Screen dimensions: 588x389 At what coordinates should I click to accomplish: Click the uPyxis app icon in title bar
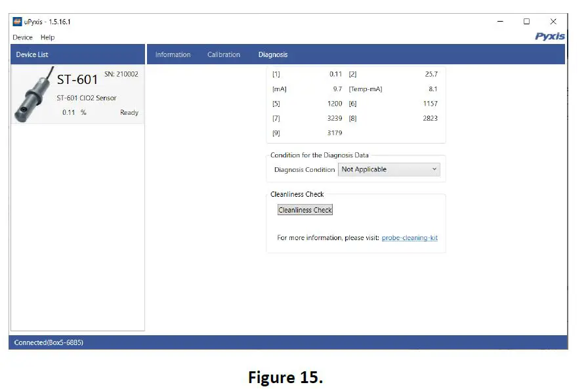pyautogui.click(x=17, y=22)
